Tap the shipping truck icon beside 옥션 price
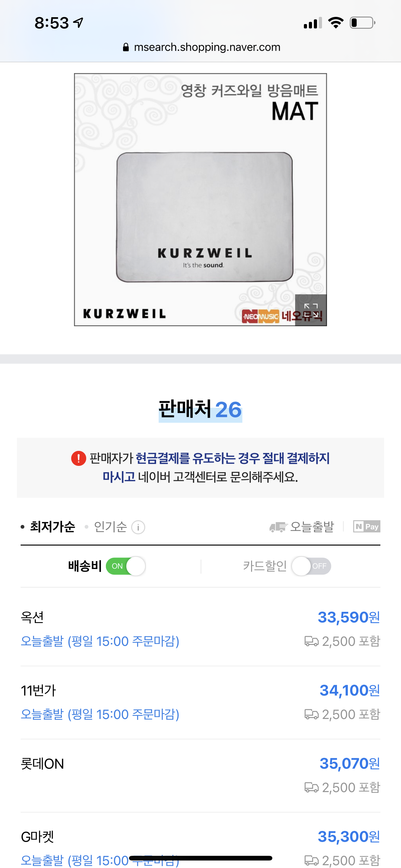 (x=311, y=641)
